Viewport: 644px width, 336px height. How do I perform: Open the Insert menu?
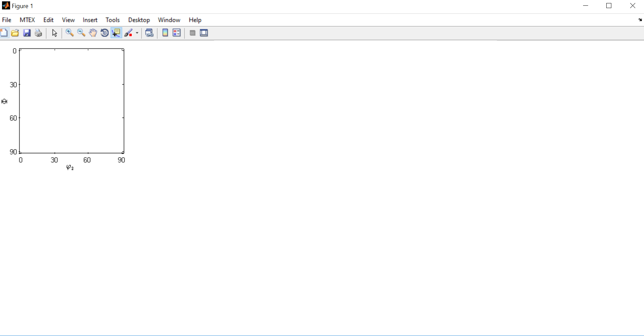click(90, 20)
